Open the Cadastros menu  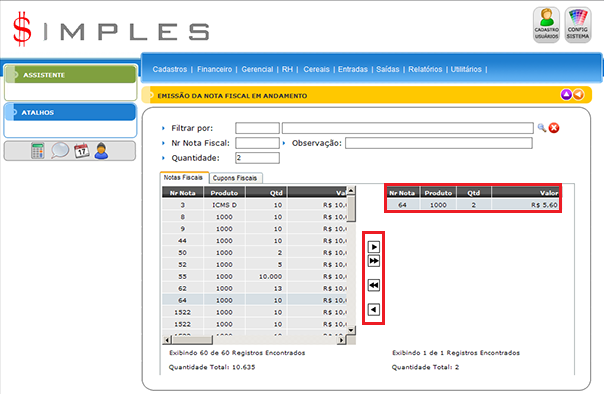169,69
